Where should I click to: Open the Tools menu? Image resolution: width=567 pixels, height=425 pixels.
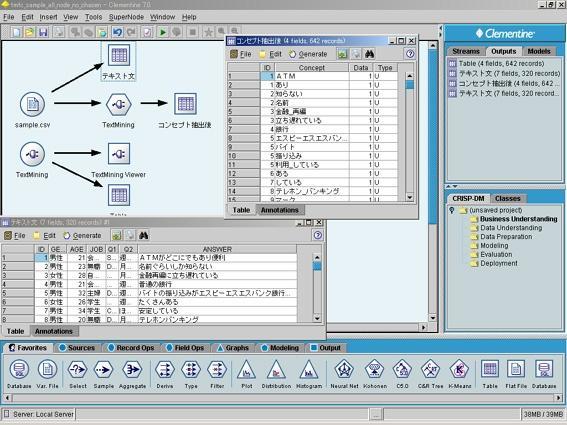[x=94, y=17]
